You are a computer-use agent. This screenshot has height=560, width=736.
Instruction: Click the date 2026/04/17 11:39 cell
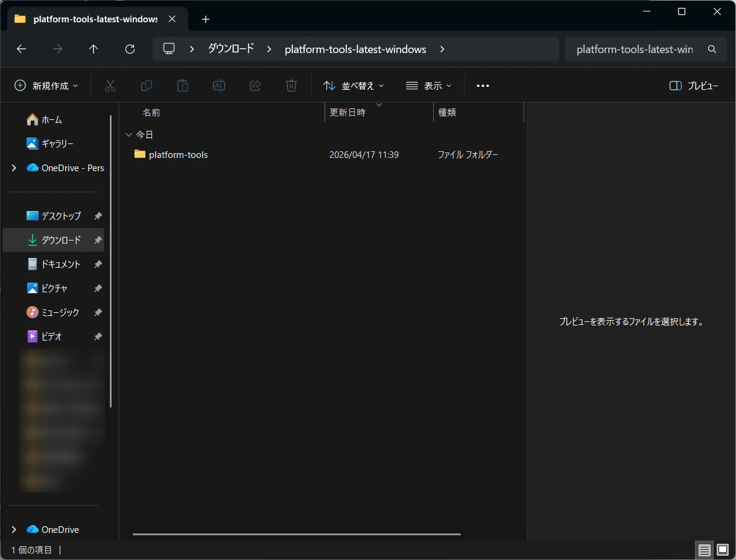[364, 155]
